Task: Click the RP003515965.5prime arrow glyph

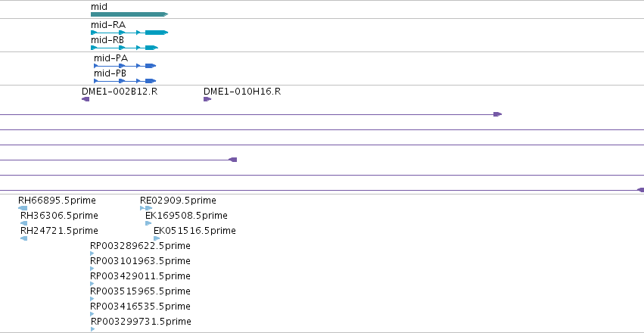Action: pyautogui.click(x=92, y=299)
